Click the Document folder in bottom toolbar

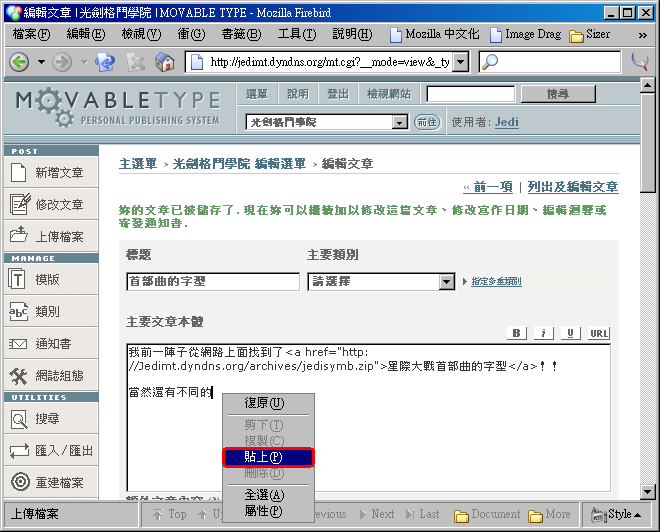click(487, 514)
